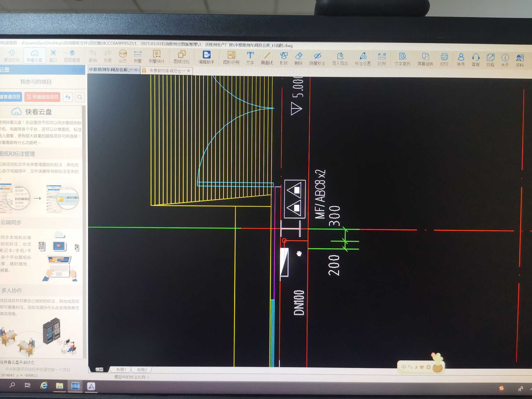Open Internet Explorer from taskbar

tap(44, 386)
